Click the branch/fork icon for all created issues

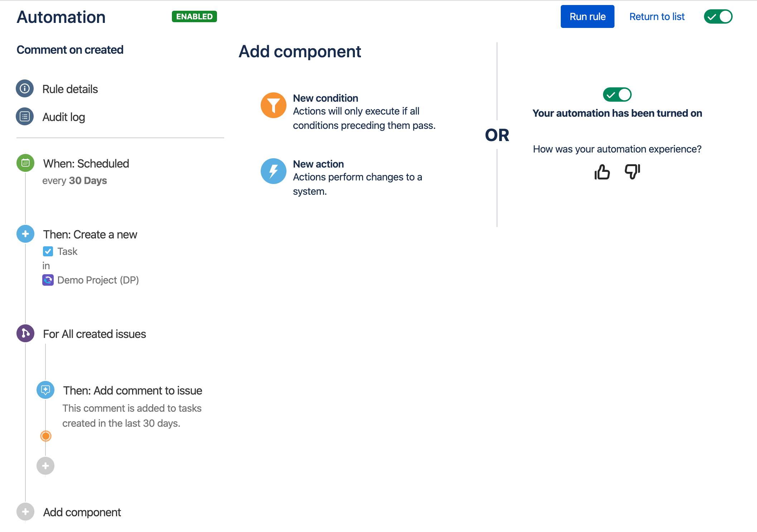point(26,334)
